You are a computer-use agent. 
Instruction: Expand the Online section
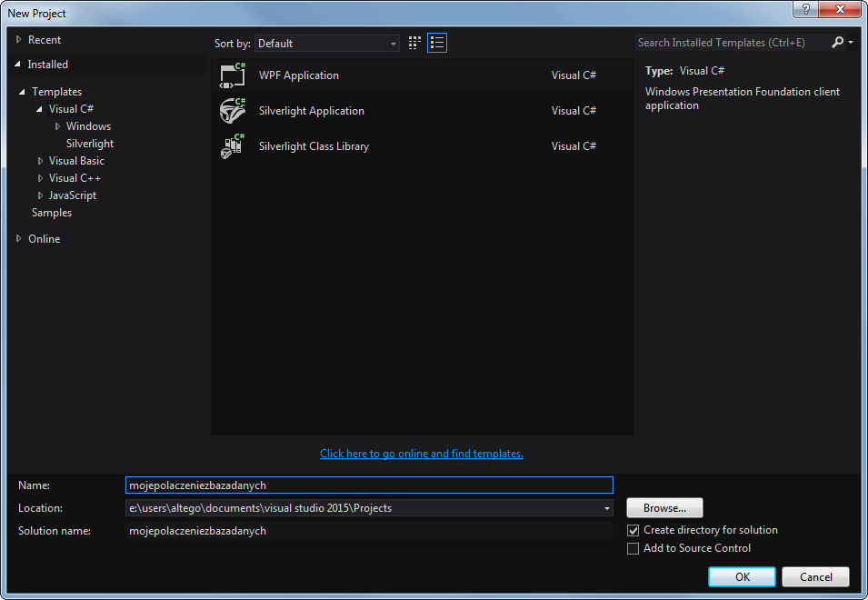point(18,238)
